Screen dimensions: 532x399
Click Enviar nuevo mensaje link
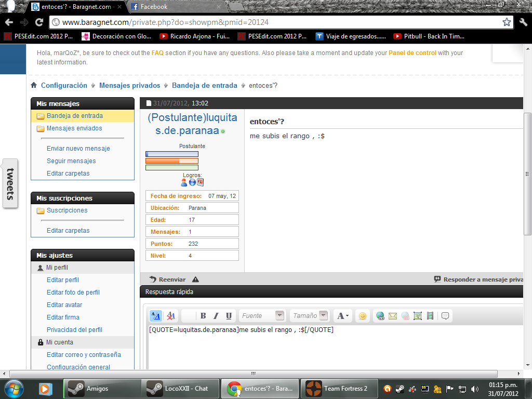point(78,149)
